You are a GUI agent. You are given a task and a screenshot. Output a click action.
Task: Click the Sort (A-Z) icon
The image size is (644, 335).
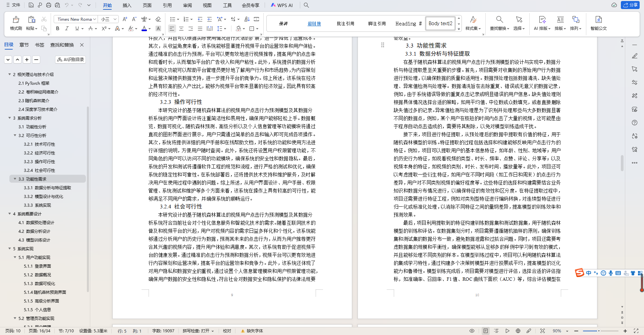click(x=247, y=19)
